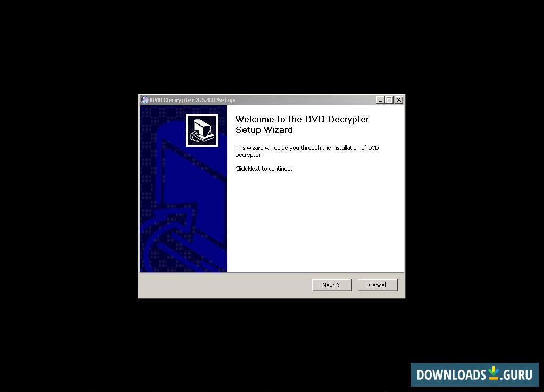Minimize the setup wizard window

380,100
